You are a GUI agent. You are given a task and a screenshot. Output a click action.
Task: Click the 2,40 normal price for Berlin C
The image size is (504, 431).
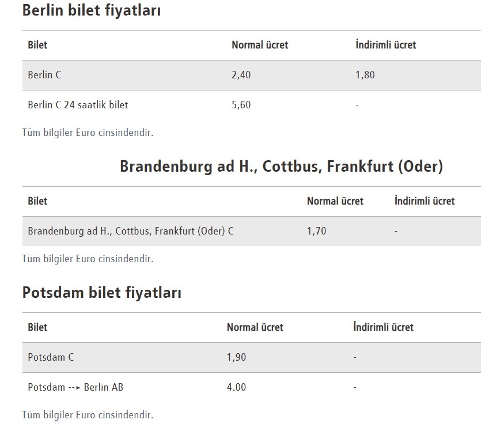pos(241,75)
